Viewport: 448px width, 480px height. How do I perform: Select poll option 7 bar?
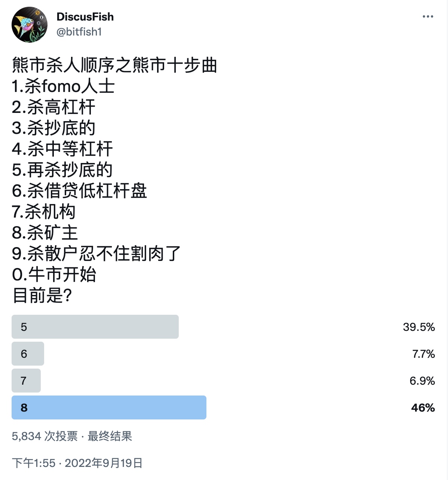coord(26,381)
